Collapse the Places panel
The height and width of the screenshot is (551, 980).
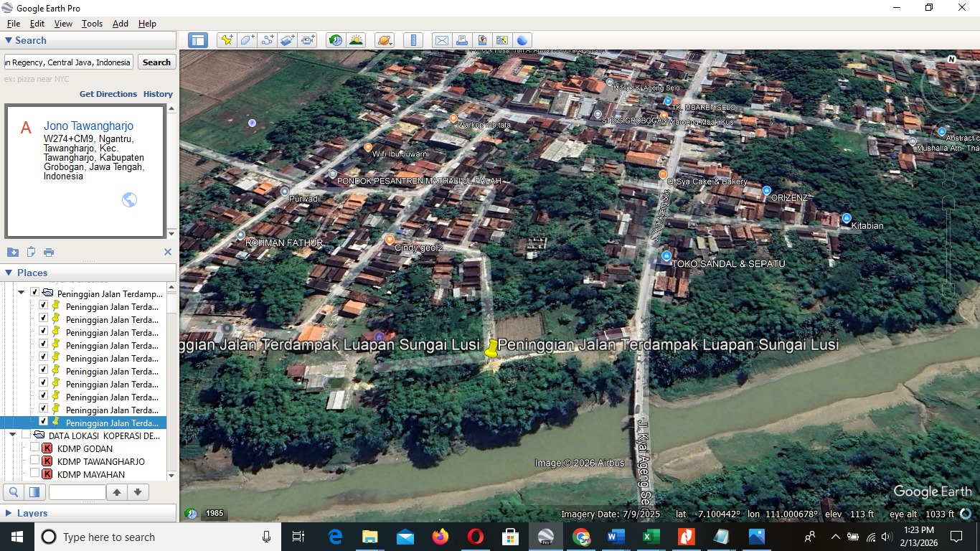[x=9, y=273]
